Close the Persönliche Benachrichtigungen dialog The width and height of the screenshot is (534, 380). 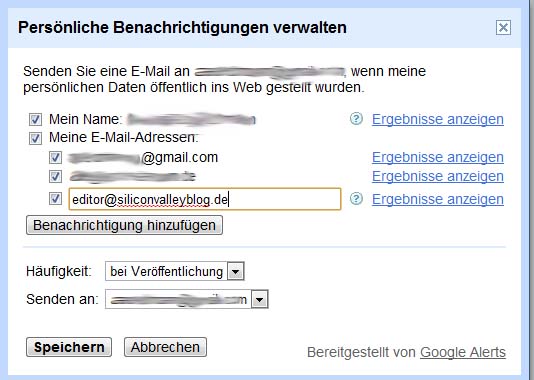tap(503, 28)
